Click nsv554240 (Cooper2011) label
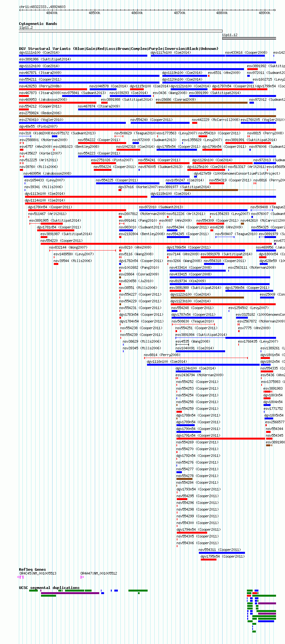 (151, 120)
